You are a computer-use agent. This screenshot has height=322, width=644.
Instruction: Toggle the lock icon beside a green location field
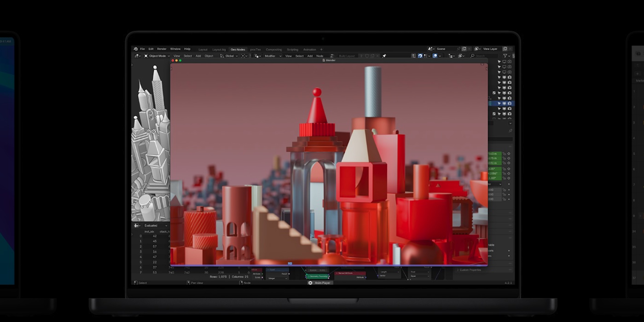505,154
